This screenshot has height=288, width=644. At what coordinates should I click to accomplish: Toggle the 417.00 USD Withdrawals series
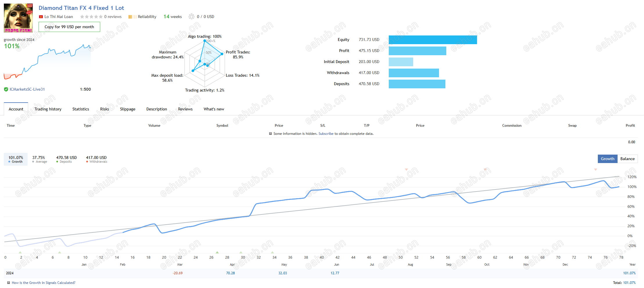pyautogui.click(x=96, y=159)
